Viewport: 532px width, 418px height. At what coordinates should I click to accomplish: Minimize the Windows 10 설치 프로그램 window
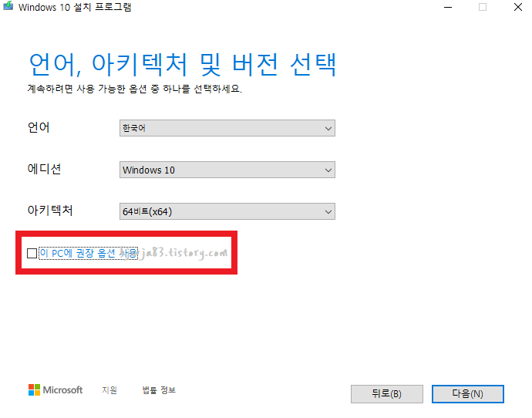point(448,7)
